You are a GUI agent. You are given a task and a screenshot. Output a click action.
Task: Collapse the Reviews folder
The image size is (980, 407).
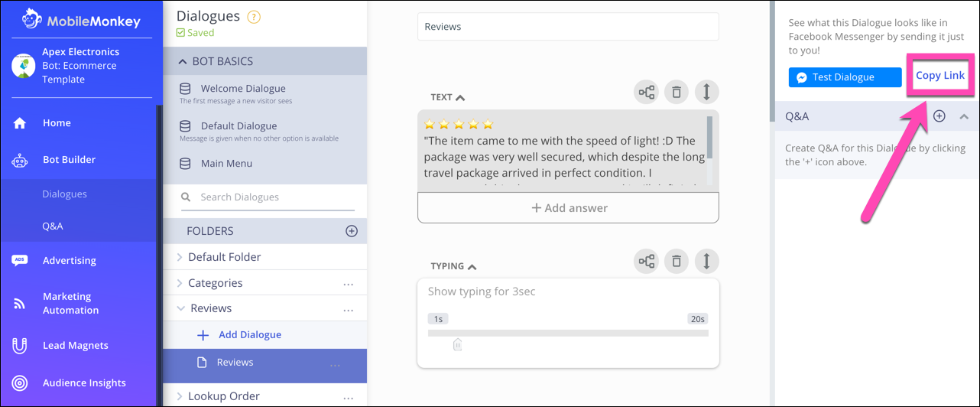point(181,309)
